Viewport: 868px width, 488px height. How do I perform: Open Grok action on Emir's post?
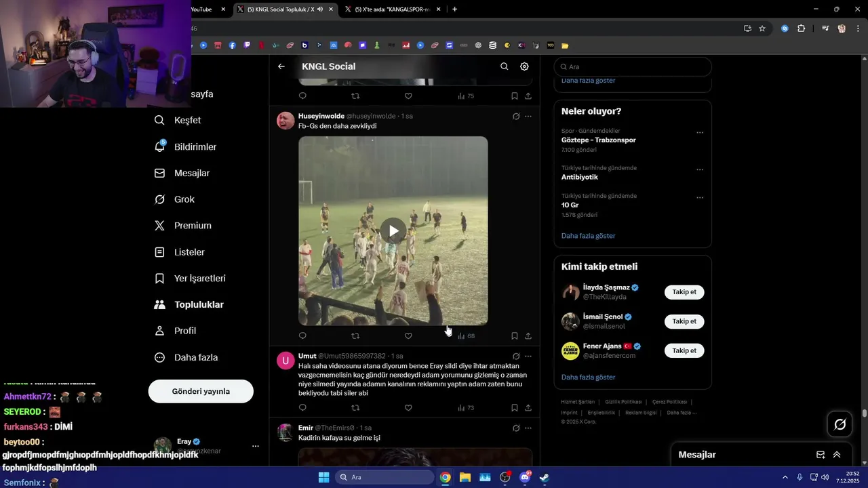pos(516,428)
